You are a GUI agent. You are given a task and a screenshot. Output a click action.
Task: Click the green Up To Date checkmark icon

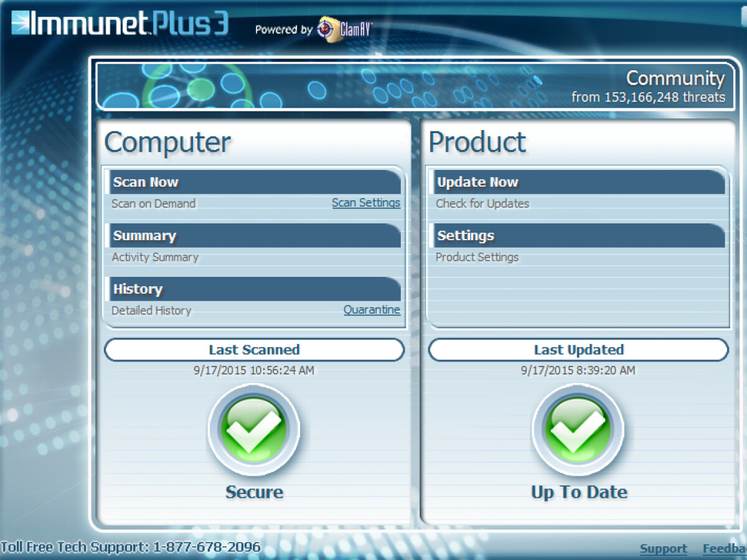pyautogui.click(x=578, y=429)
